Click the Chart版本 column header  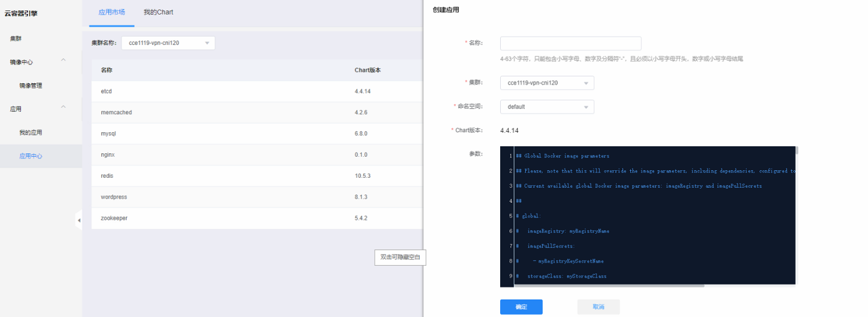(x=367, y=70)
